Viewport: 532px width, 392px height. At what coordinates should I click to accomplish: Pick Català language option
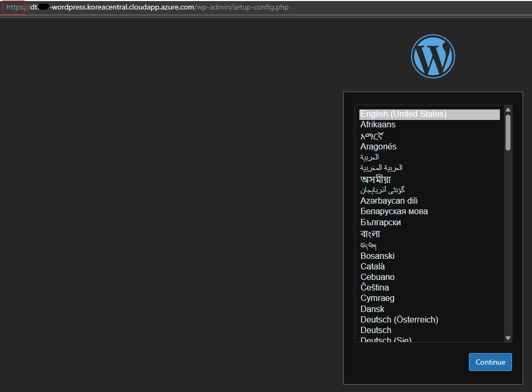pos(429,266)
